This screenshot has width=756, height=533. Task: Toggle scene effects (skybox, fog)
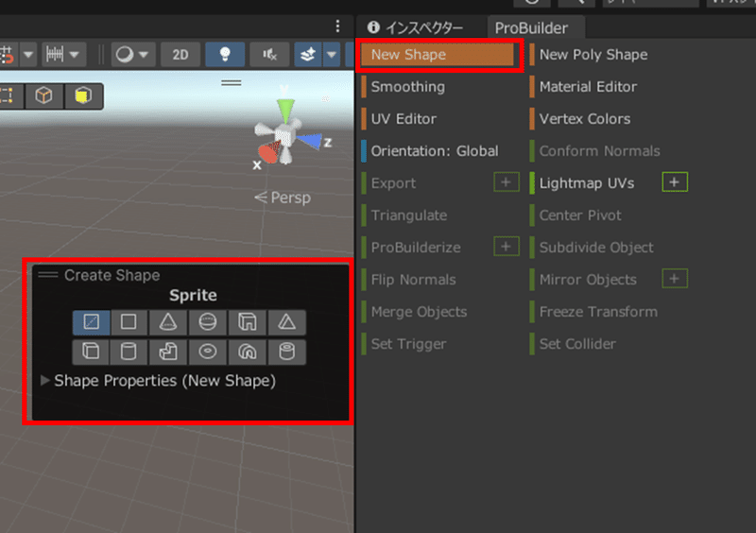click(308, 55)
